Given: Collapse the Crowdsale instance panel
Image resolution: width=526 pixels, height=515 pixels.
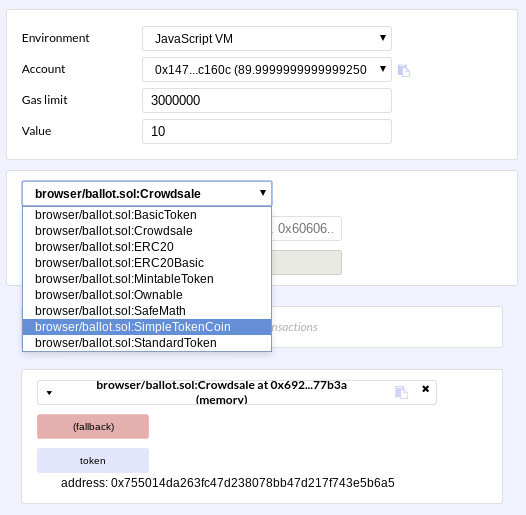Looking at the screenshot, I should point(49,393).
